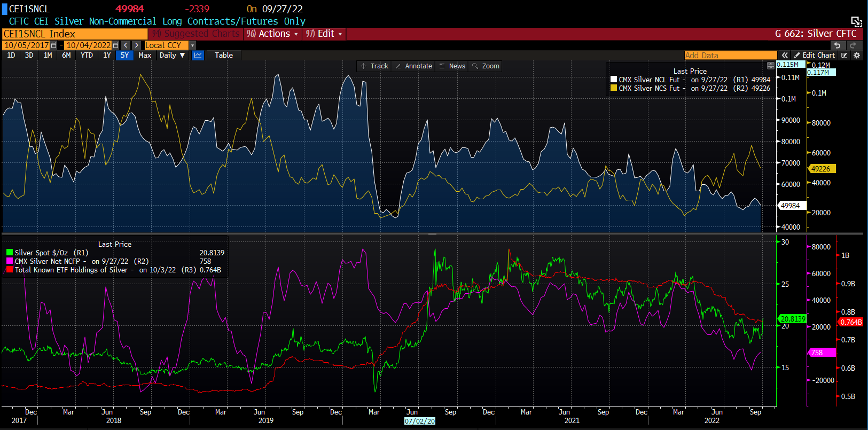Click the Edit Chart button
The width and height of the screenshot is (868, 430).
814,56
